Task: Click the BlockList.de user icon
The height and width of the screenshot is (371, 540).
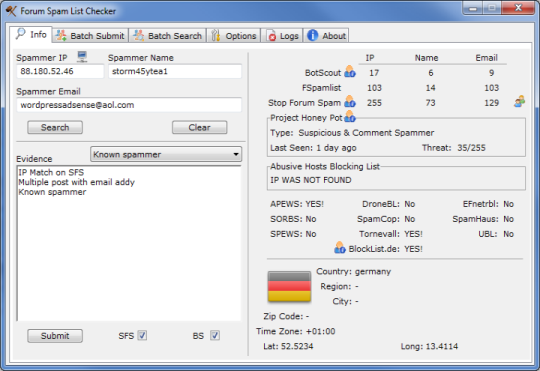Action: coord(340,247)
